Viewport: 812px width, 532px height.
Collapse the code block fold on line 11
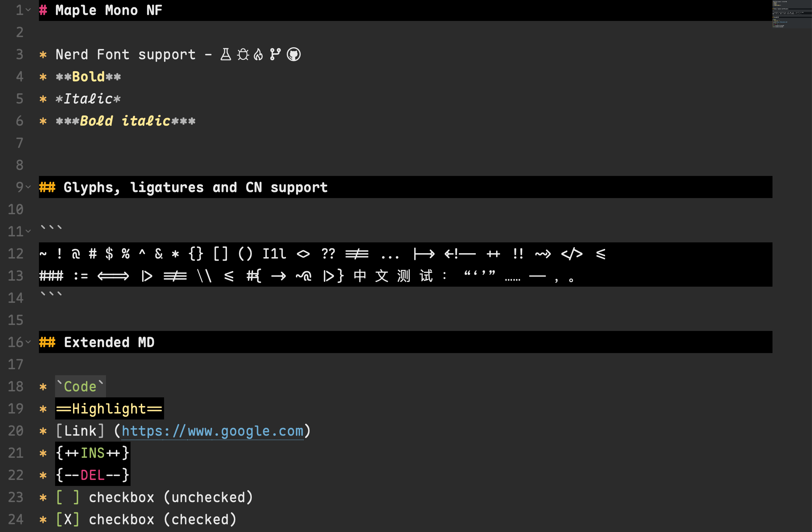(28, 231)
